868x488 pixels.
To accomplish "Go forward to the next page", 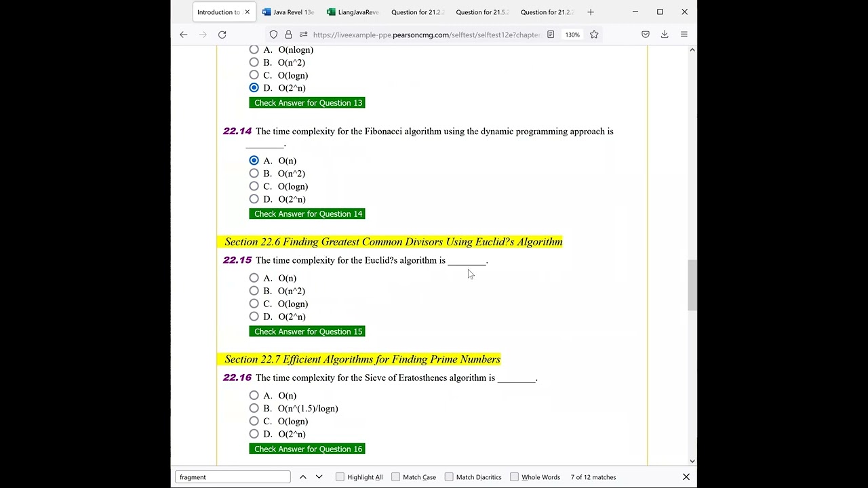I will point(203,35).
